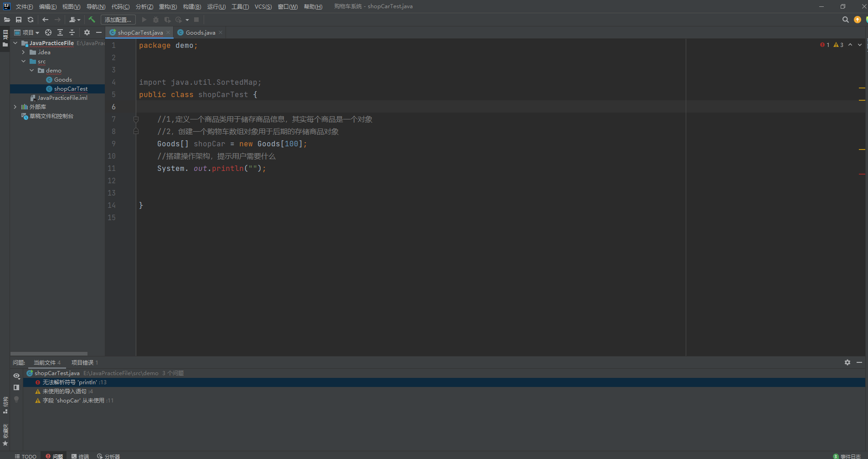Hide the problems panel minus icon
Image resolution: width=868 pixels, height=459 pixels.
point(859,362)
